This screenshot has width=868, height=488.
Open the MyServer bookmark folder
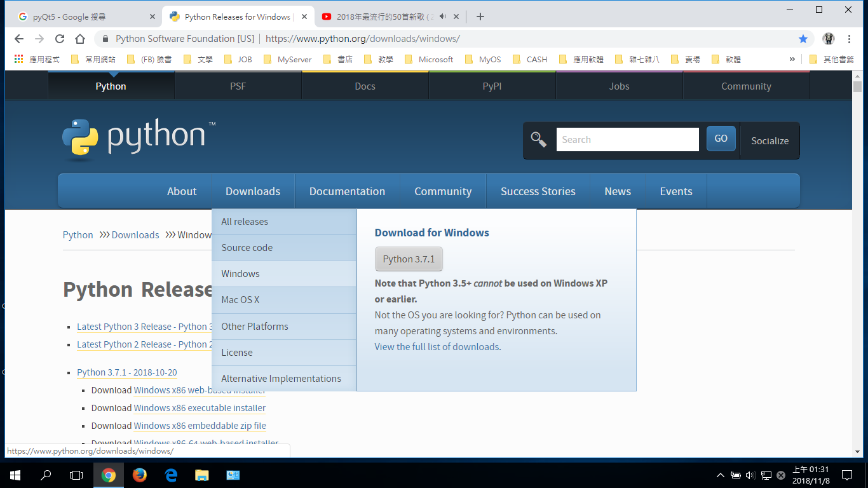(x=287, y=59)
